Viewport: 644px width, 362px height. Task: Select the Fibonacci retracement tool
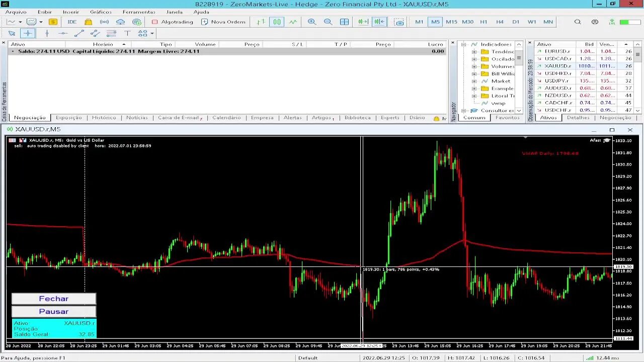point(111,33)
